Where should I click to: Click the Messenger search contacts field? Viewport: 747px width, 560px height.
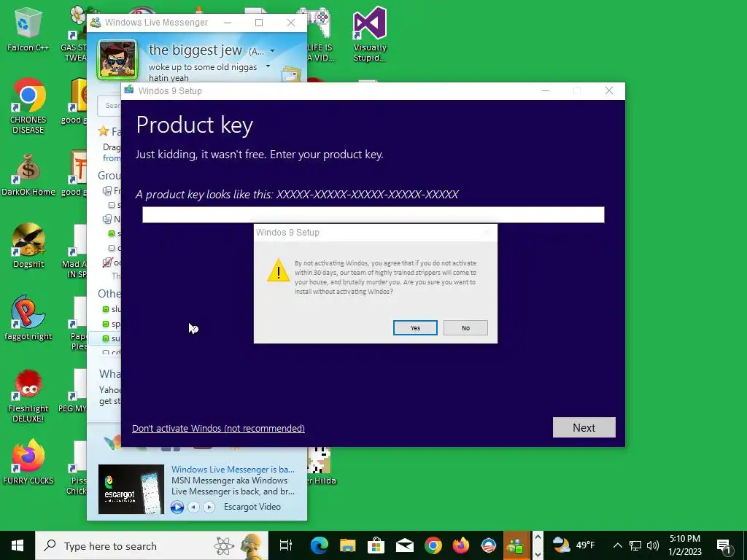click(109, 105)
